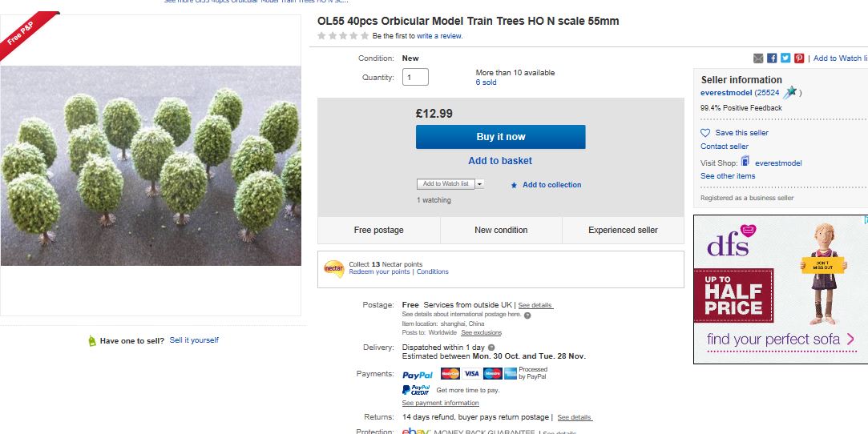Click the Nectar logo icon
Viewport: 868px width, 434px height.
tap(333, 268)
